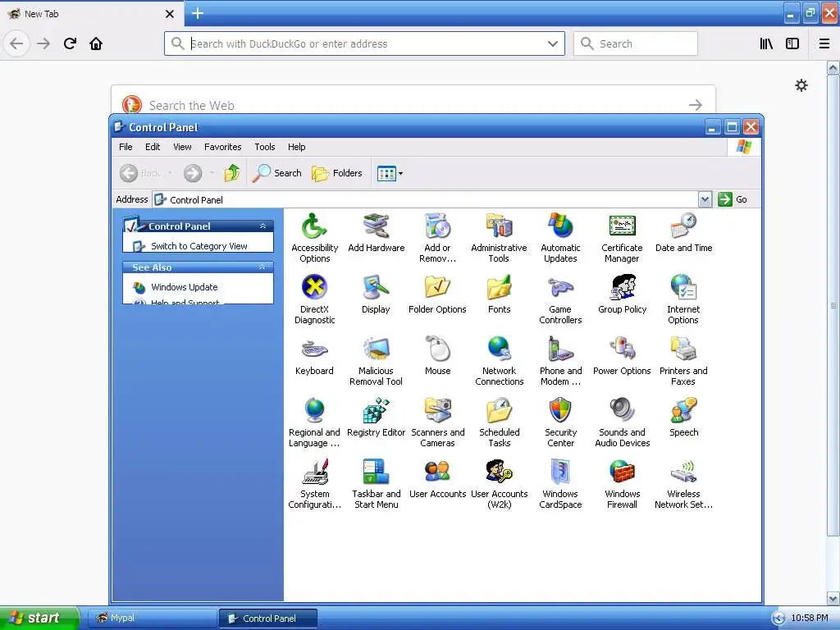Open the browser hamburger menu
The width and height of the screenshot is (840, 630).
tap(824, 44)
